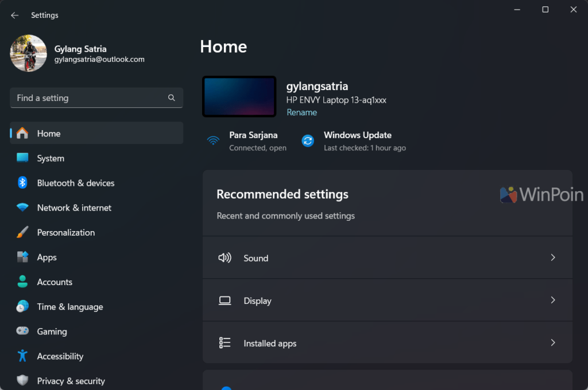This screenshot has height=390, width=588.
Task: Expand the Installed apps row chevron
Action: click(553, 342)
